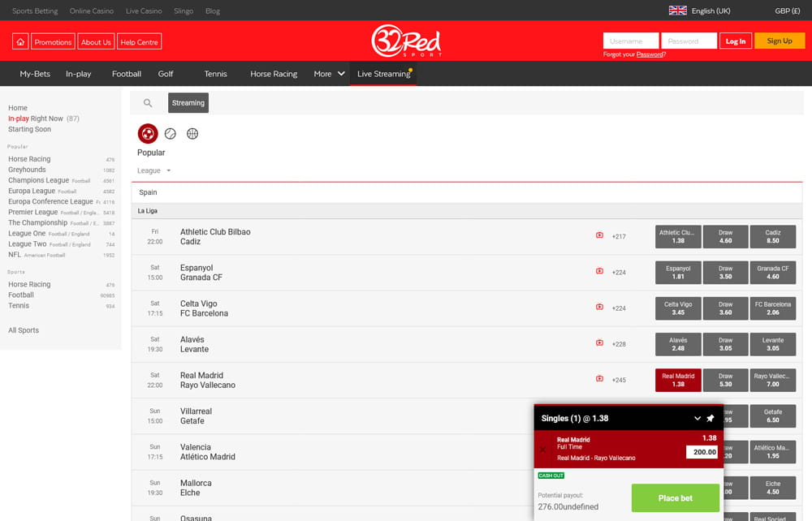Select the basketball sport icon
The height and width of the screenshot is (521, 812).
192,133
